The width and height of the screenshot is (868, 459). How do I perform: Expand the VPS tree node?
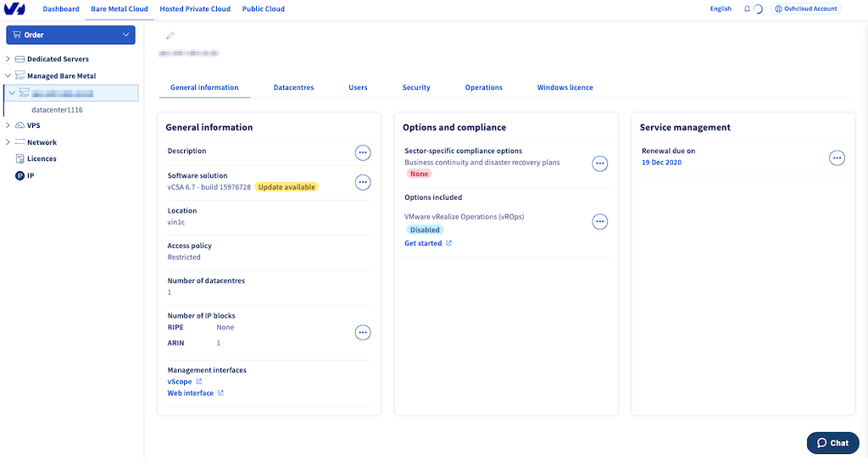tap(8, 125)
